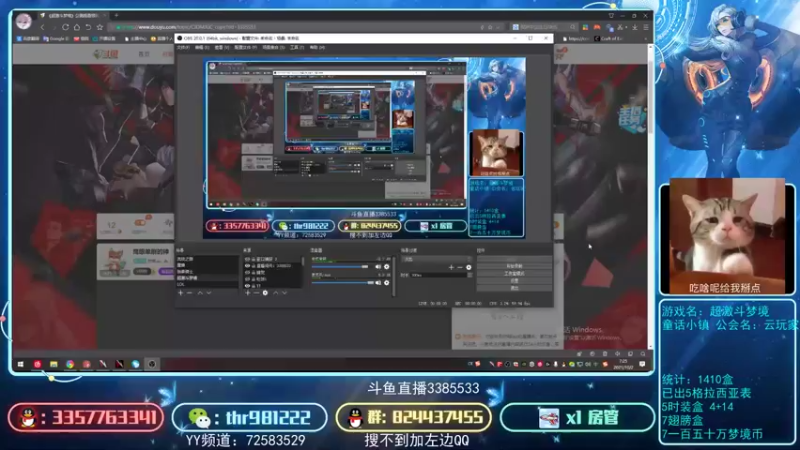Image resolution: width=800 pixels, height=450 pixels.
Task: Open browser hamburger menu
Action: [646, 27]
